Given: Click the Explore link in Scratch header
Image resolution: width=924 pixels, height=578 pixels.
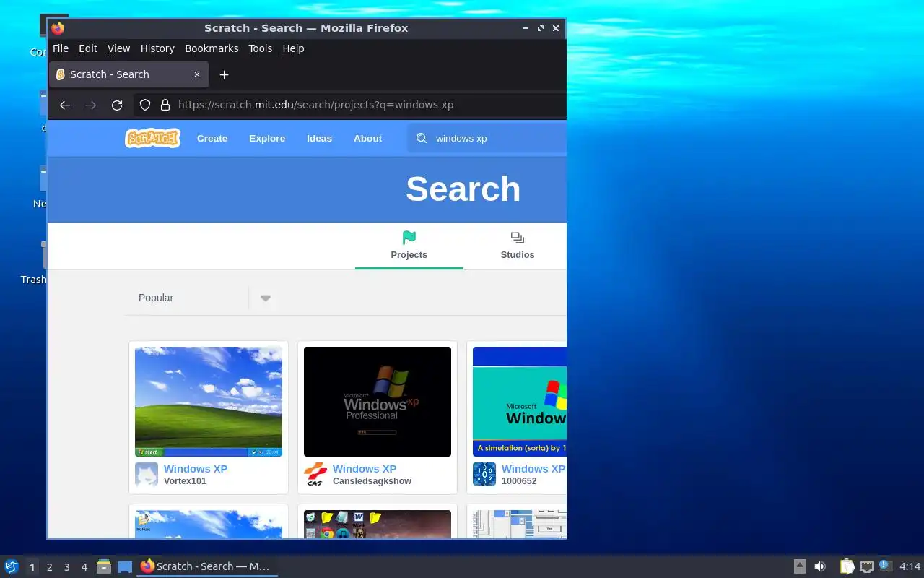Looking at the screenshot, I should (x=267, y=138).
